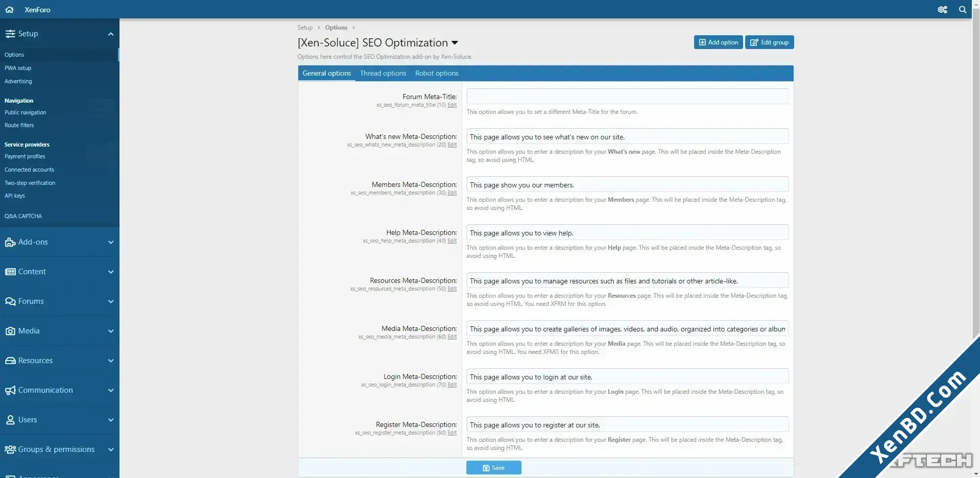Image resolution: width=980 pixels, height=478 pixels.
Task: Focus the Resources Meta-Description field
Action: 627,280
